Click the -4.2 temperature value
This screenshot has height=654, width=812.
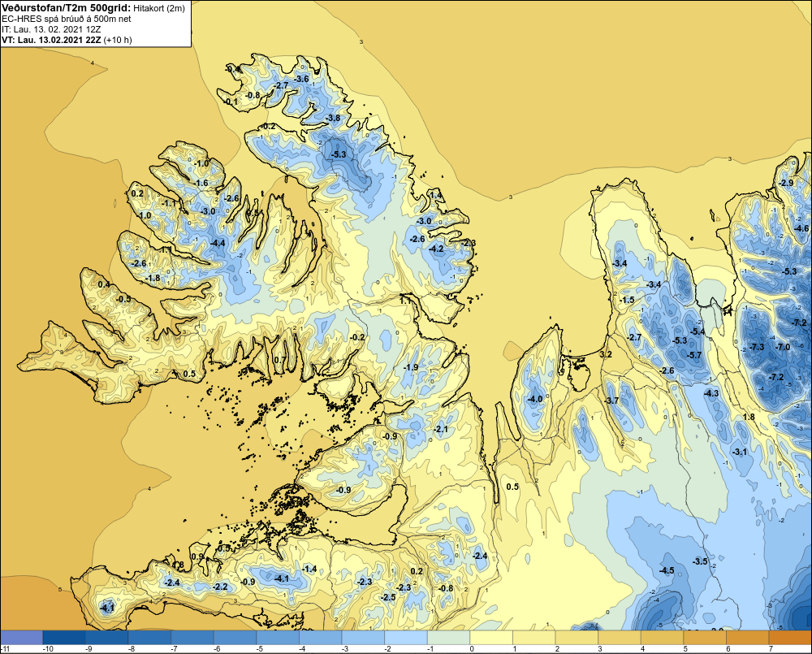pyautogui.click(x=437, y=249)
